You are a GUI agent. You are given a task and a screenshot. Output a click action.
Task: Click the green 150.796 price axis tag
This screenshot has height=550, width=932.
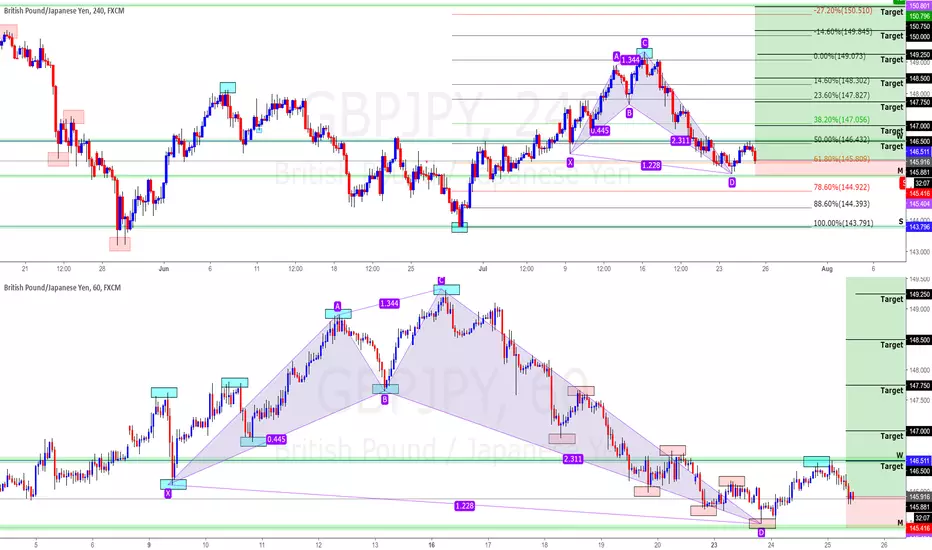point(919,16)
